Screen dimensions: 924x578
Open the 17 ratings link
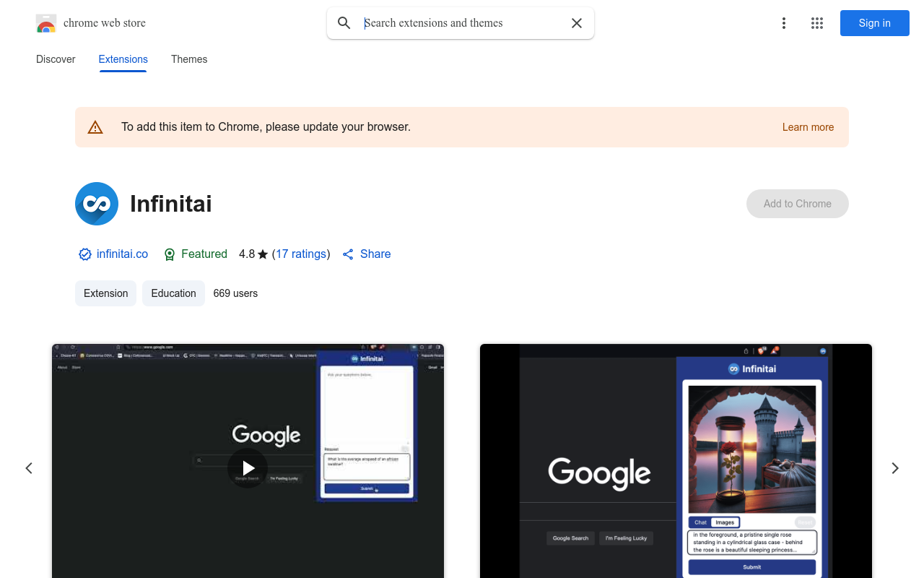click(x=301, y=254)
